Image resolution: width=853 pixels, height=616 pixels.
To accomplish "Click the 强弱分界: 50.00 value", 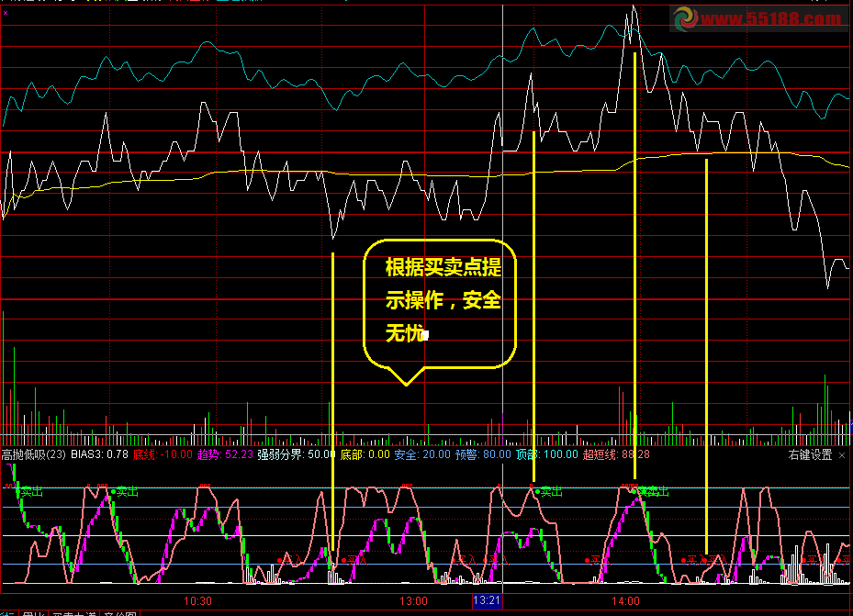I will 296,454.
